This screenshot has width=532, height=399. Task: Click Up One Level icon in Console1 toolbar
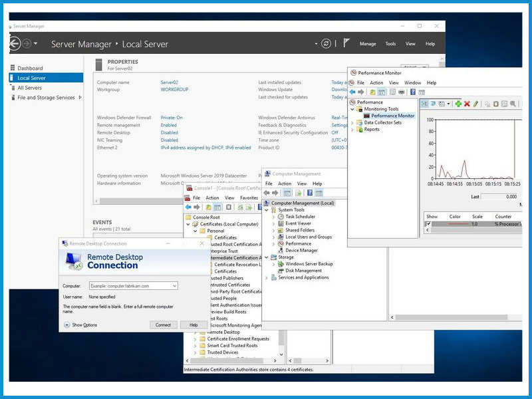[x=208, y=207]
